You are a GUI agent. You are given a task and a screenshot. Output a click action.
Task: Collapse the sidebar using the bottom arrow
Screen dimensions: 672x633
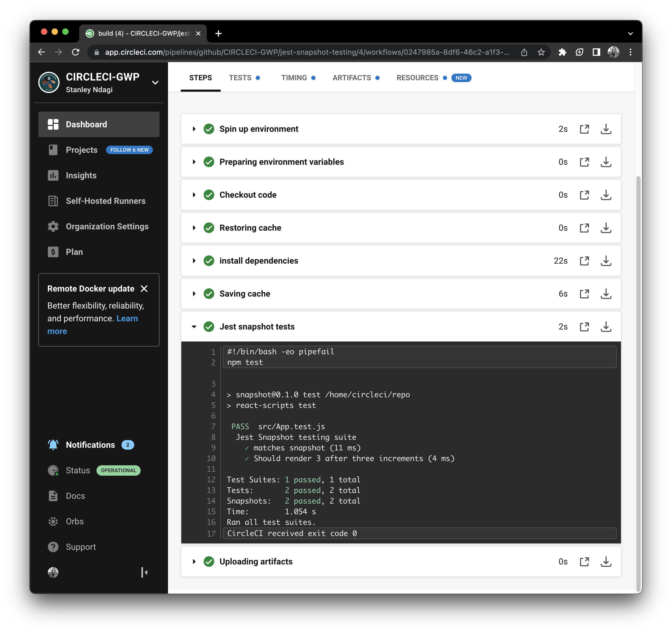pyautogui.click(x=144, y=572)
